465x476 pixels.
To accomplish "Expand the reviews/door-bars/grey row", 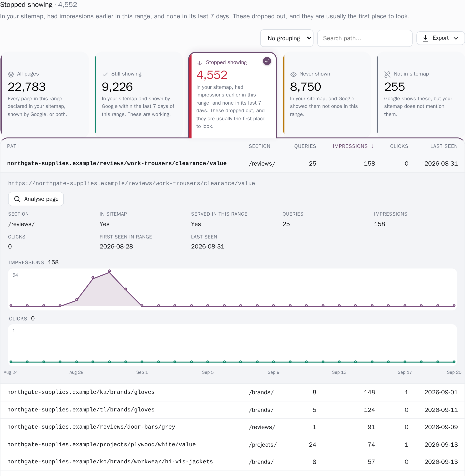I will click(x=232, y=427).
